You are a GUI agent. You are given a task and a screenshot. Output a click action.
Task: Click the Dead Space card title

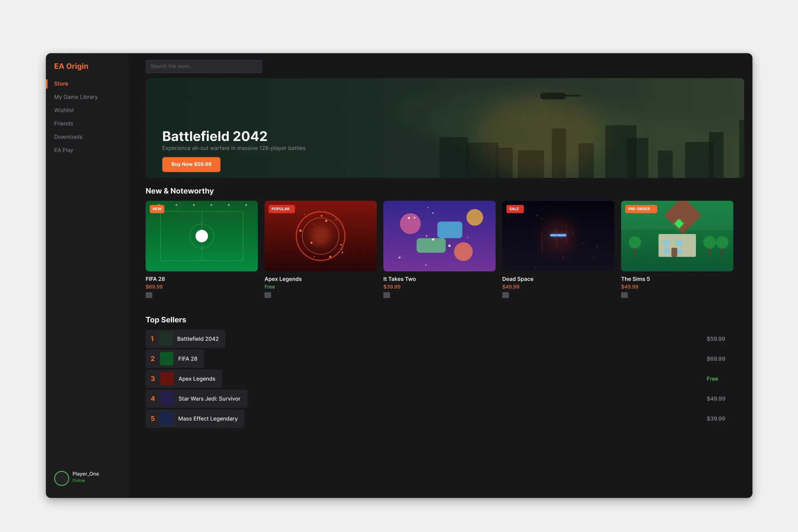518,279
